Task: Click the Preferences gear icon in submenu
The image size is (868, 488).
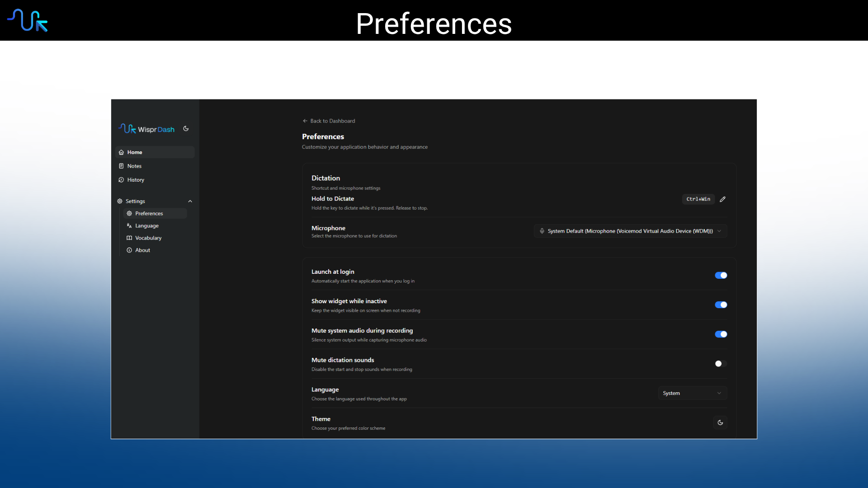Action: [x=129, y=213]
